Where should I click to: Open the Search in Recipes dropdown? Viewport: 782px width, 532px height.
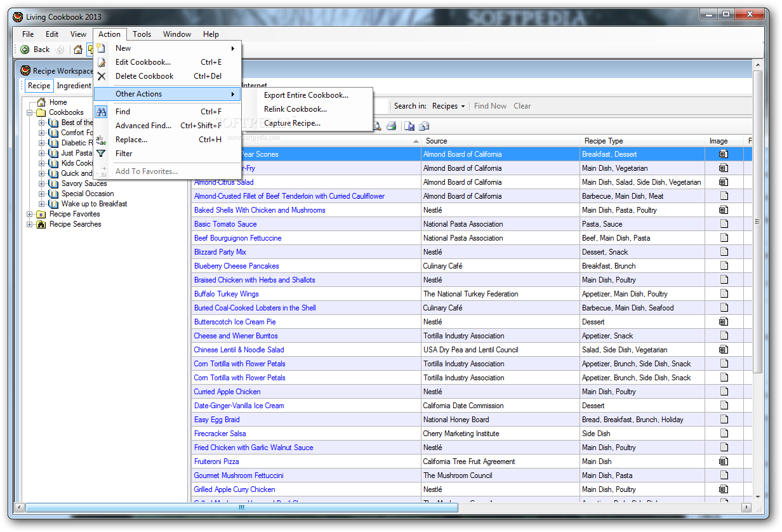tap(449, 106)
